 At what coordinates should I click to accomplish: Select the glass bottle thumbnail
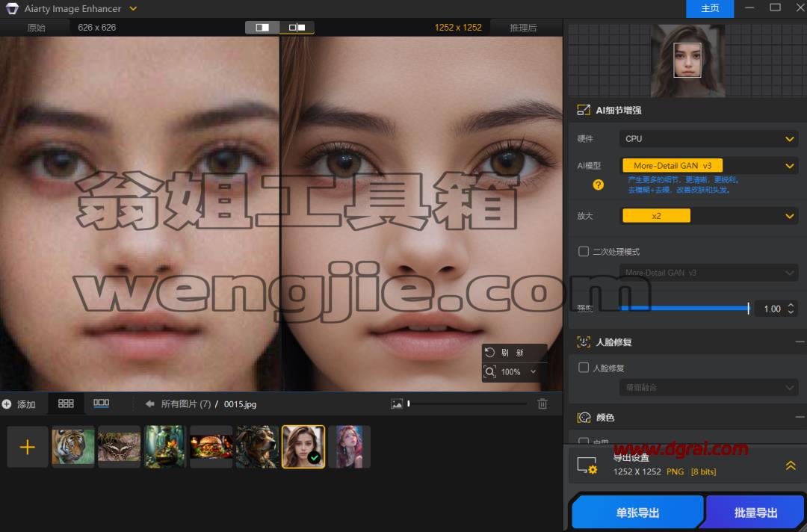coord(164,447)
